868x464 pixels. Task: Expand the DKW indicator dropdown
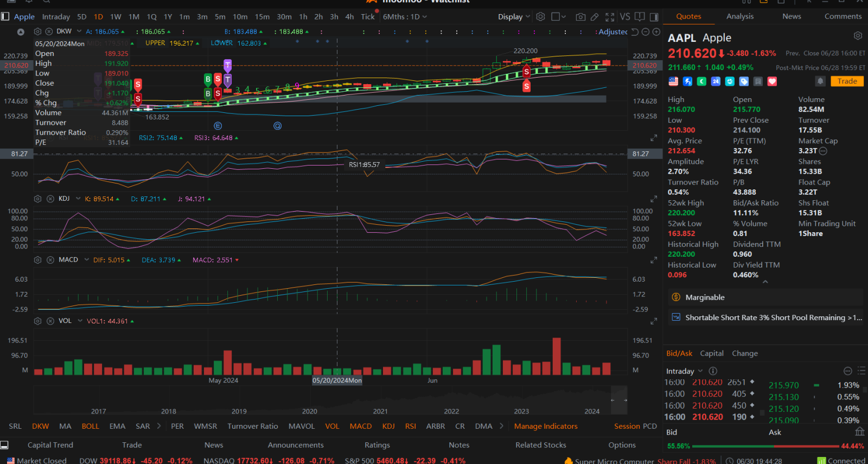point(79,31)
